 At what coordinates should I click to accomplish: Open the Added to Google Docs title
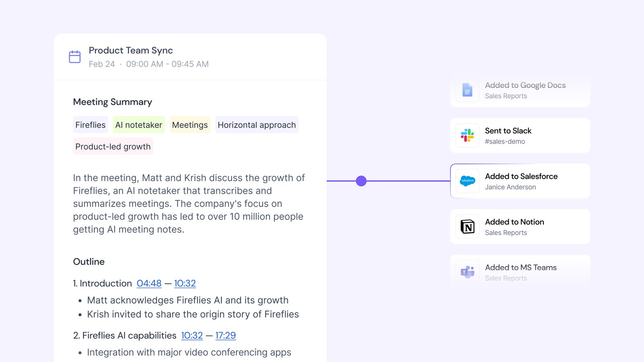[525, 85]
